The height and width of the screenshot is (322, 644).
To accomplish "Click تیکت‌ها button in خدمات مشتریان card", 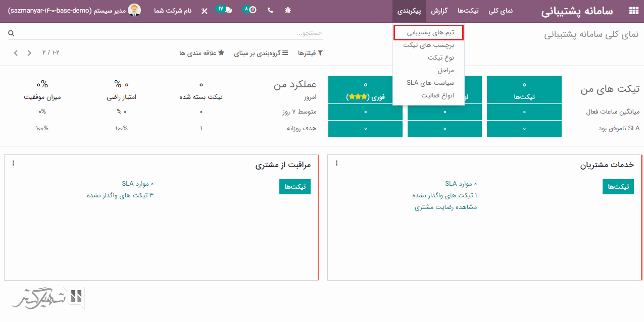I will click(x=618, y=187).
